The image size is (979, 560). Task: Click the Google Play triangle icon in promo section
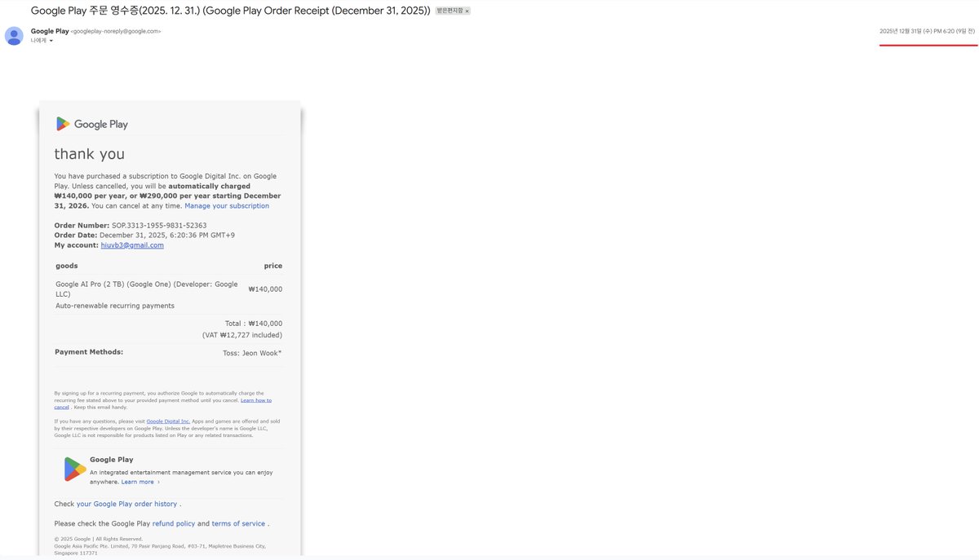pos(75,469)
